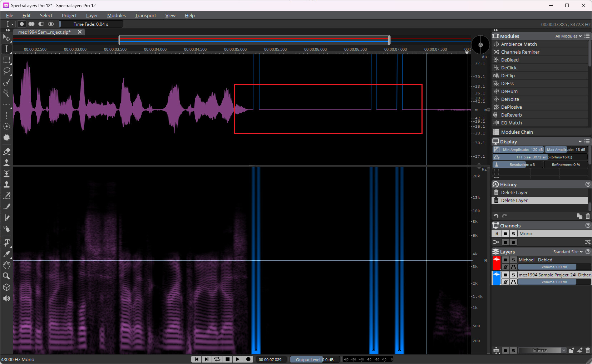Select the intersect selection mode icon
This screenshot has height=364, width=592.
(x=51, y=24)
